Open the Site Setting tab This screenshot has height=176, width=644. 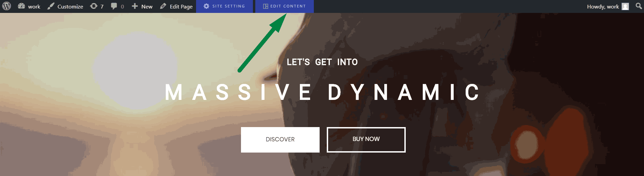point(224,6)
